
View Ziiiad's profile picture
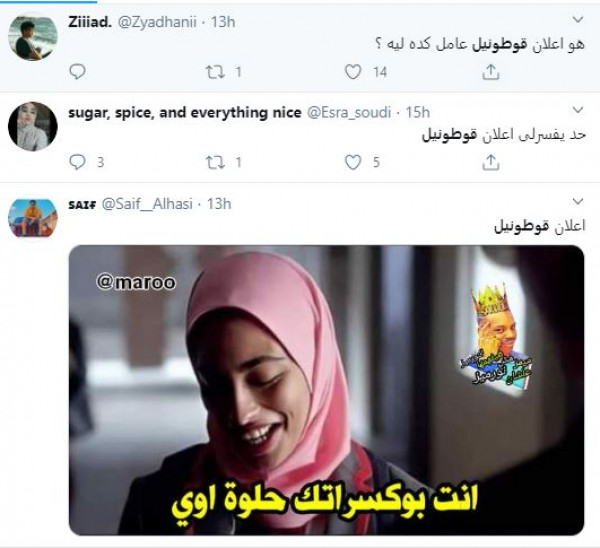point(33,36)
